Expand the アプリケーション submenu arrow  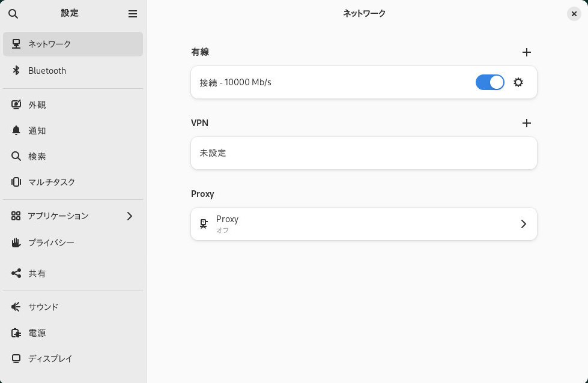point(129,216)
